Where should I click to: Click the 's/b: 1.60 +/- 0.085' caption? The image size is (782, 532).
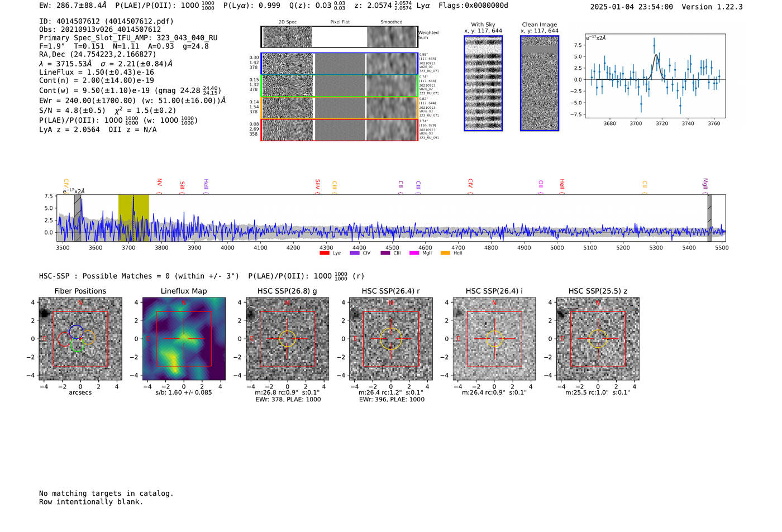click(184, 392)
